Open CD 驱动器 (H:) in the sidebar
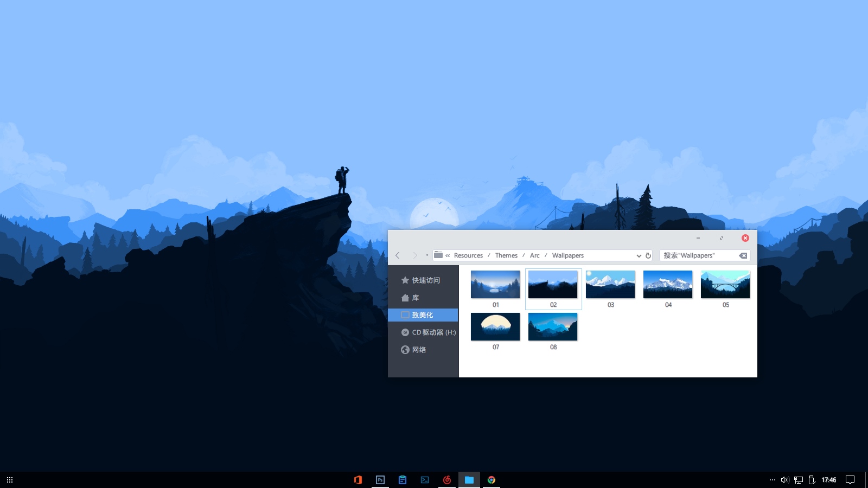The image size is (868, 488). (423, 332)
